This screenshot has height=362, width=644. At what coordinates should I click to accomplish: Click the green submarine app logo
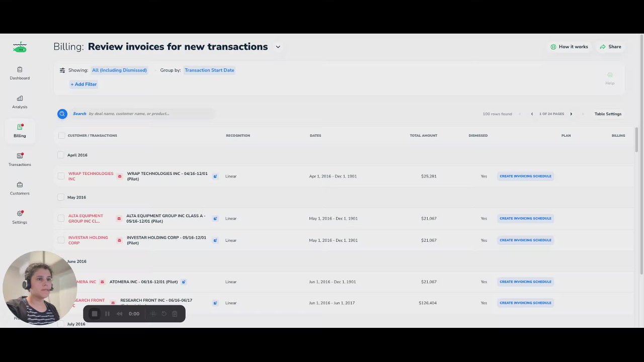point(20,47)
